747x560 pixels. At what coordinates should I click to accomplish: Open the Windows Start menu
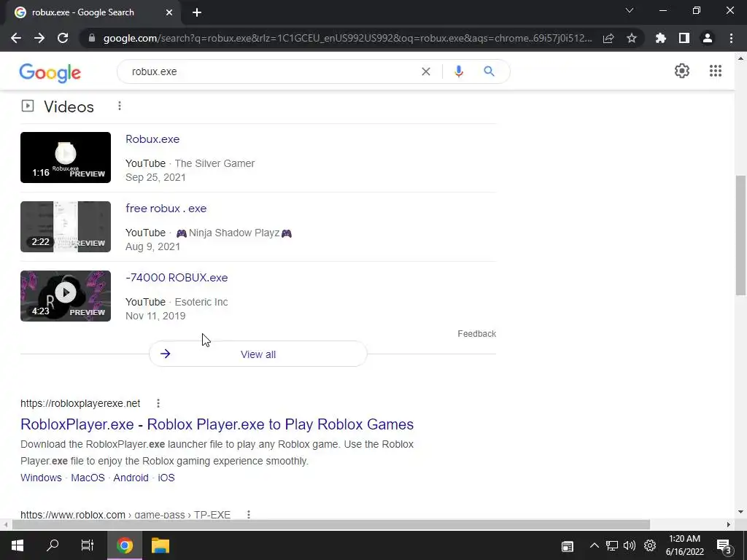pyautogui.click(x=18, y=545)
